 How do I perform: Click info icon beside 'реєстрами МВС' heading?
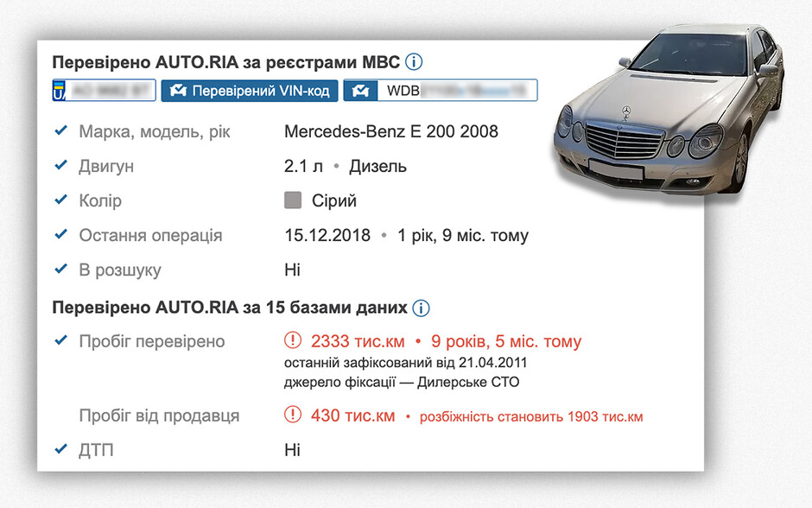coord(415,62)
